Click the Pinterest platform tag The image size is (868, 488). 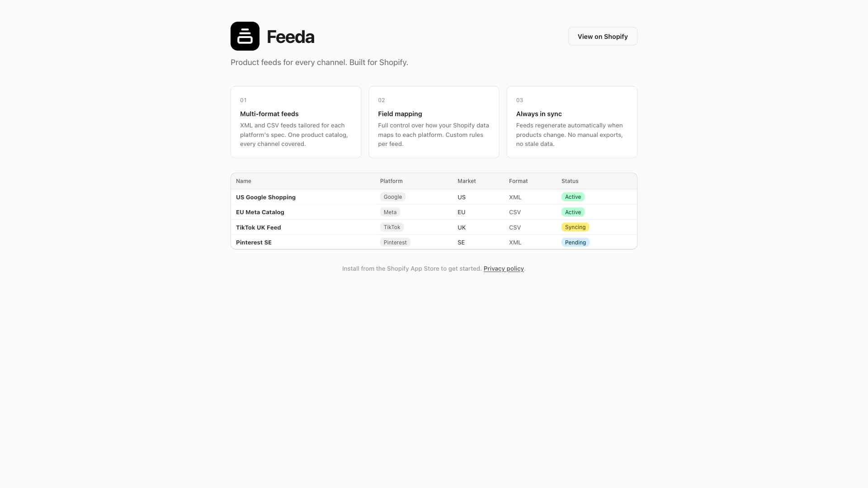coord(395,243)
